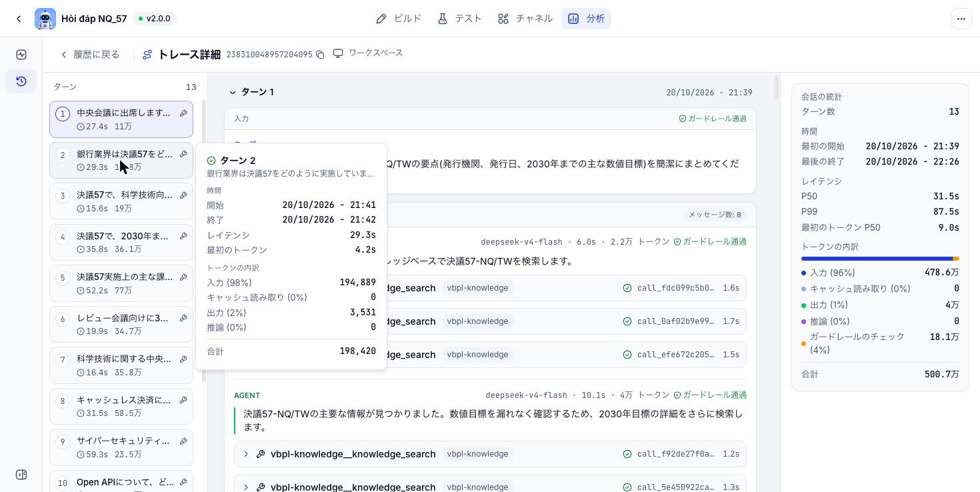
Task: Select the history clock icon in the left sidebar
Action: tap(21, 81)
